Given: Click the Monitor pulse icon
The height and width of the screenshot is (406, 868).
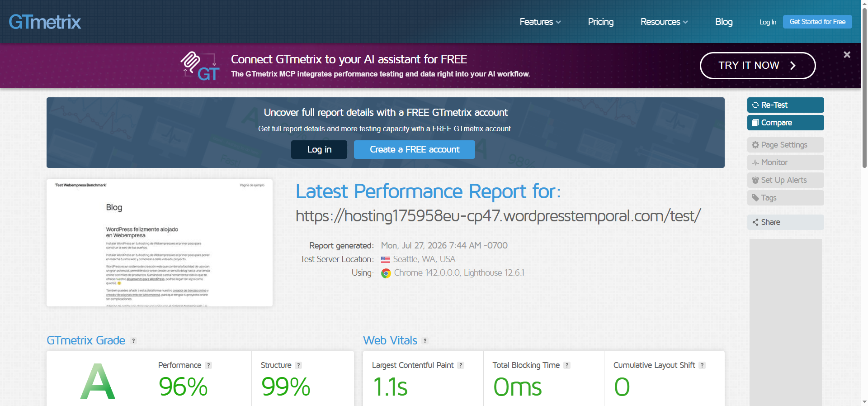Looking at the screenshot, I should tap(755, 162).
